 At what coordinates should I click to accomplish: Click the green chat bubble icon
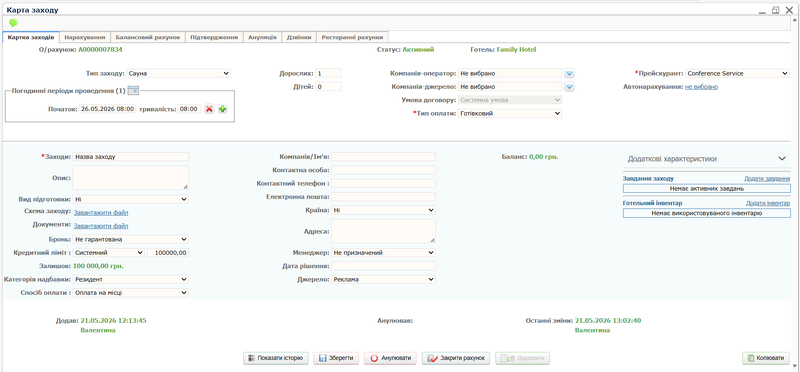pyautogui.click(x=13, y=23)
